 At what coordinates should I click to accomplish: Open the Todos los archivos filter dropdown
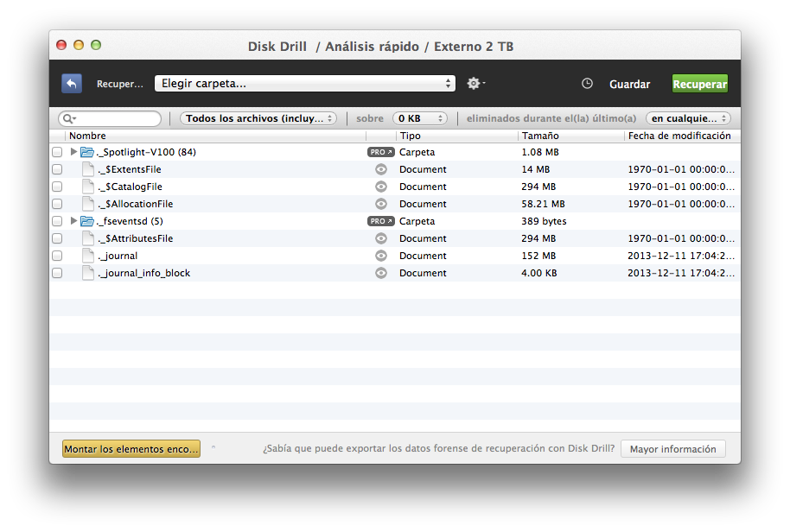[x=258, y=118]
